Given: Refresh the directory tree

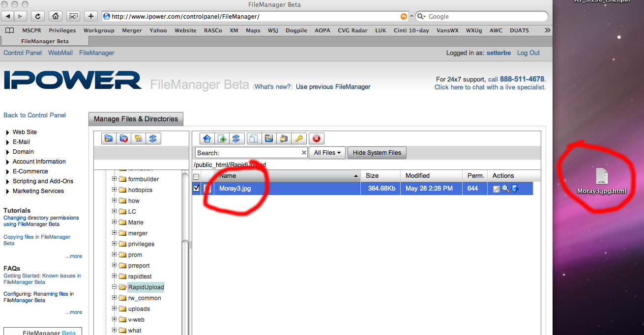Looking at the screenshot, I should click(153, 139).
